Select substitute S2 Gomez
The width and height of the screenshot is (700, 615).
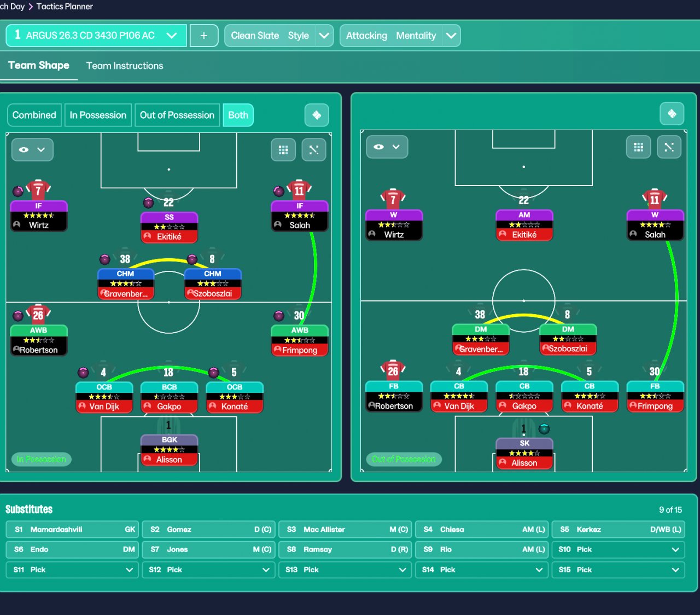[209, 529]
